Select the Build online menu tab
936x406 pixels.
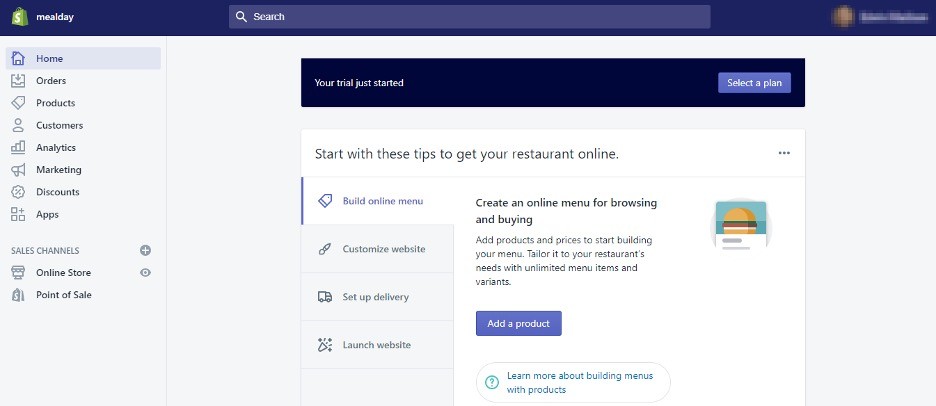click(377, 201)
